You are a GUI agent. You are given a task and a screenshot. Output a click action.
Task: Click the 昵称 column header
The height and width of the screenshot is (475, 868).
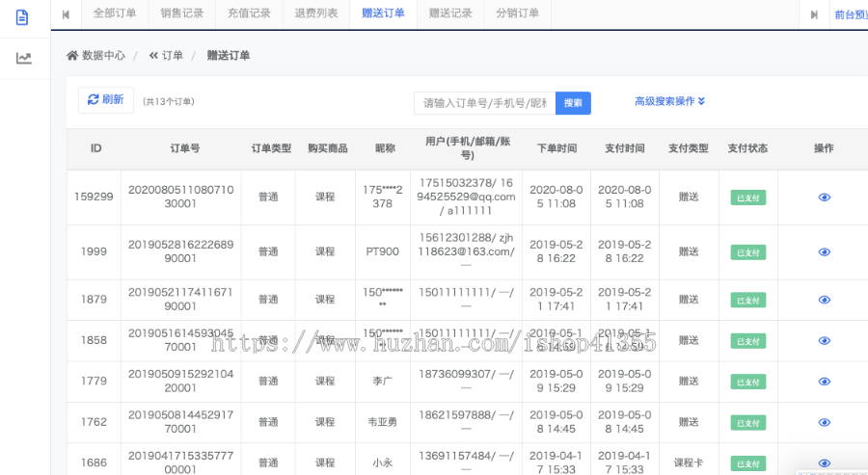pyautogui.click(x=385, y=148)
